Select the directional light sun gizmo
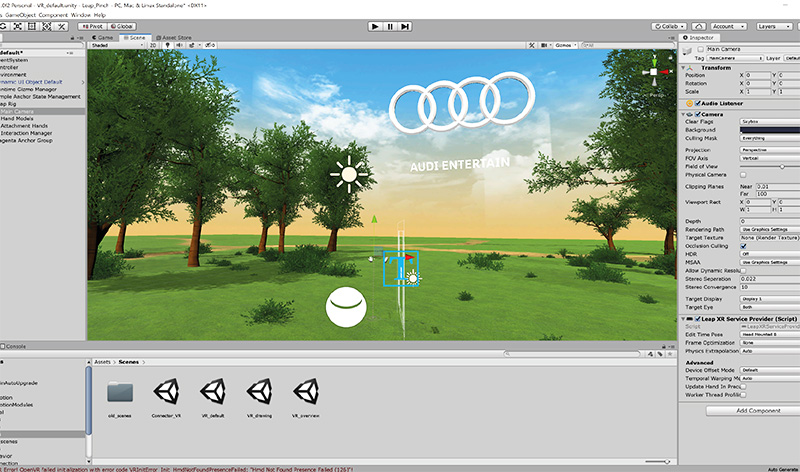800x472 pixels. coord(349,175)
